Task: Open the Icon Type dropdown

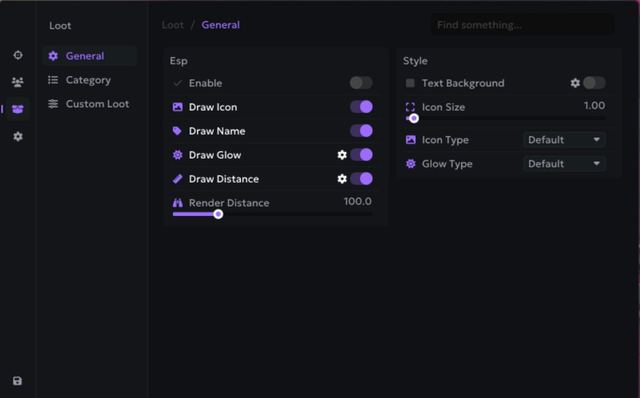Action: pyautogui.click(x=564, y=140)
